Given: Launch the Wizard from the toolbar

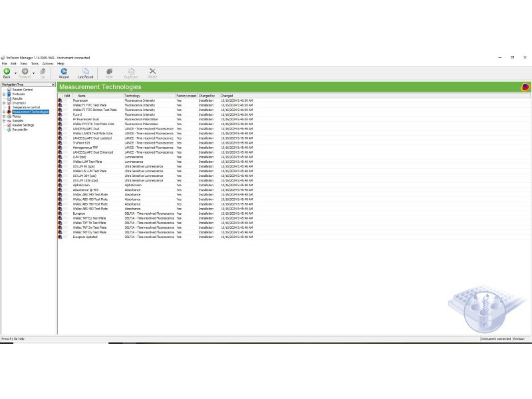Looking at the screenshot, I should tap(64, 72).
